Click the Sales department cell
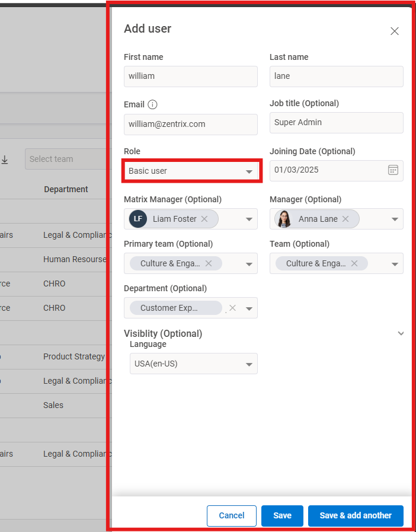This screenshot has width=416, height=532. (53, 405)
